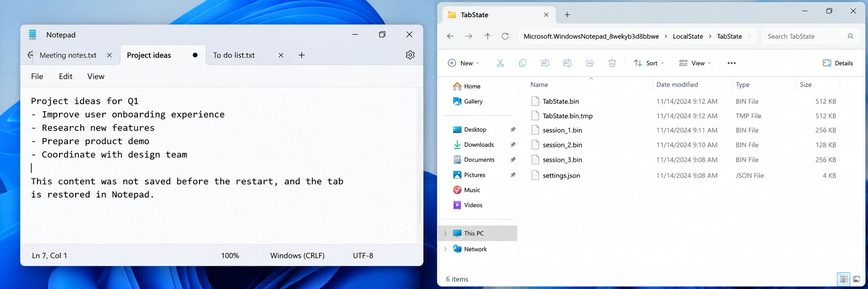868x289 pixels.
Task: Open the Sort dropdown
Action: click(x=649, y=63)
